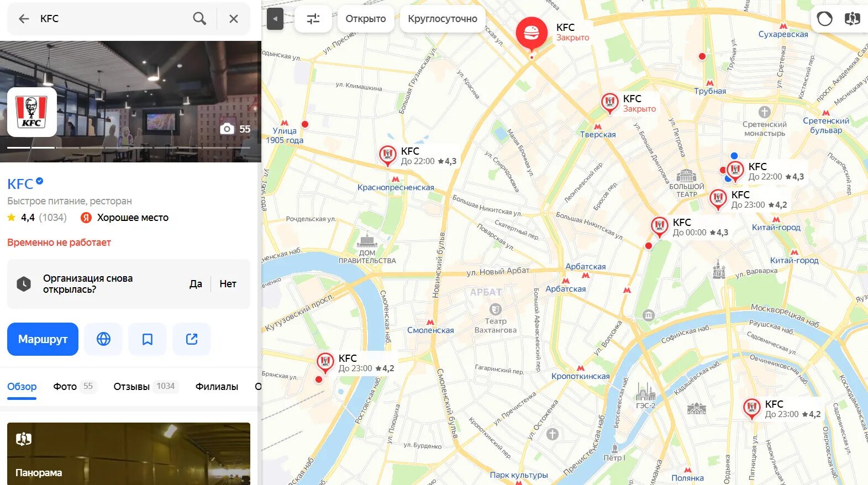Toggle the traffic layer icon
Viewport: 868px width, 485px height.
(x=825, y=19)
